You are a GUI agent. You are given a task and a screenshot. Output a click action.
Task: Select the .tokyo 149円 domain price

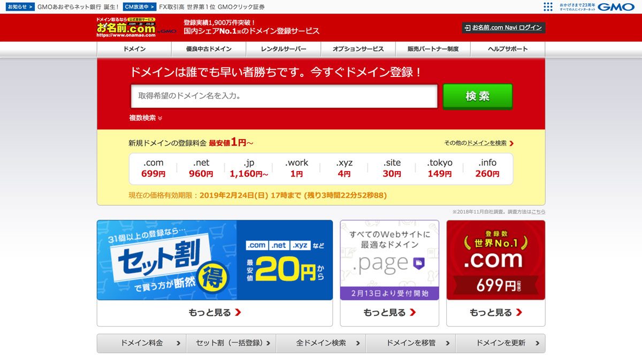440,168
